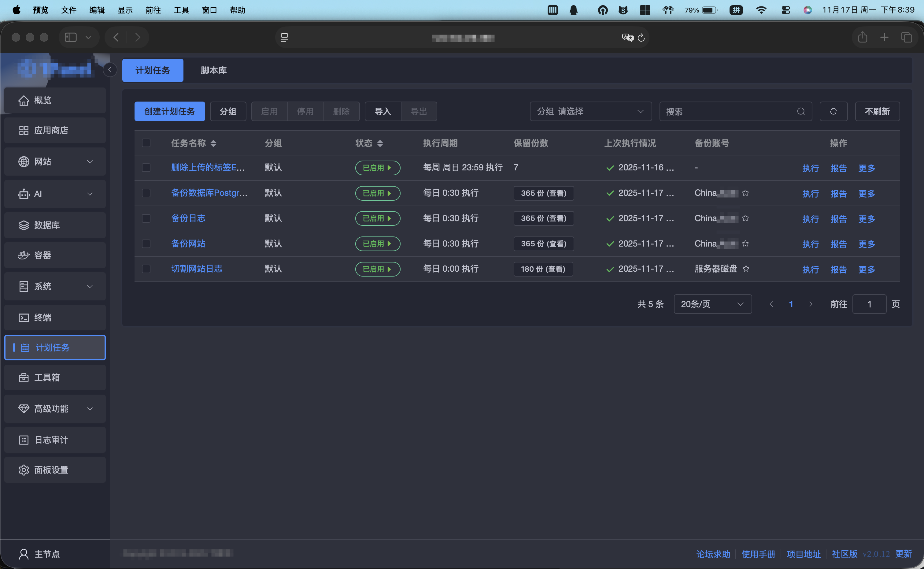Click the 分组 button
This screenshot has height=569, width=924.
click(x=228, y=111)
